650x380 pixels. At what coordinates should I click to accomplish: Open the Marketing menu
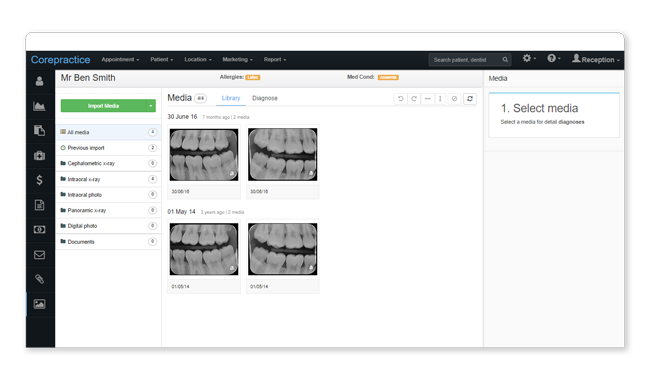click(x=237, y=60)
